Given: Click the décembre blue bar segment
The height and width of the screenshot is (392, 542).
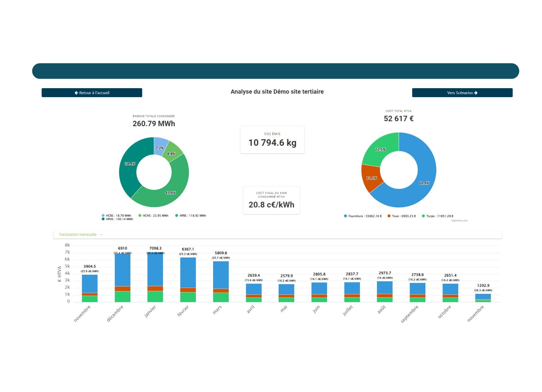Looking at the screenshot, I should click(x=122, y=269).
